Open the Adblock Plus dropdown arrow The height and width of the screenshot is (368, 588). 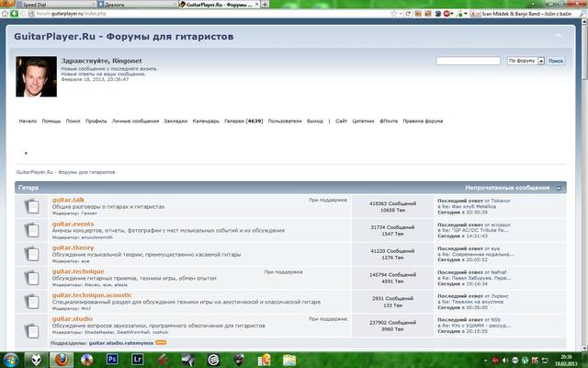tap(452, 14)
